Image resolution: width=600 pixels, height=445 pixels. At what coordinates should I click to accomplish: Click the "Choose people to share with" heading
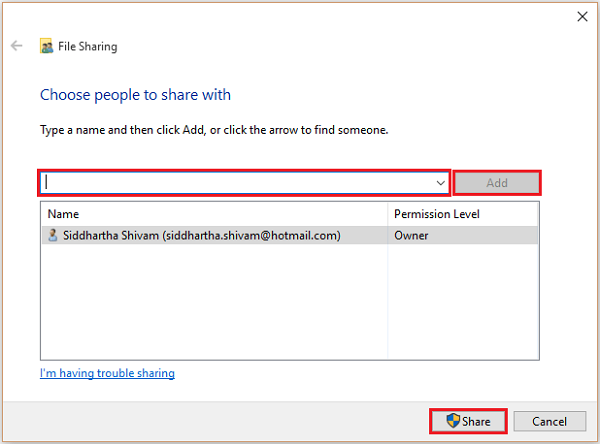pos(135,95)
